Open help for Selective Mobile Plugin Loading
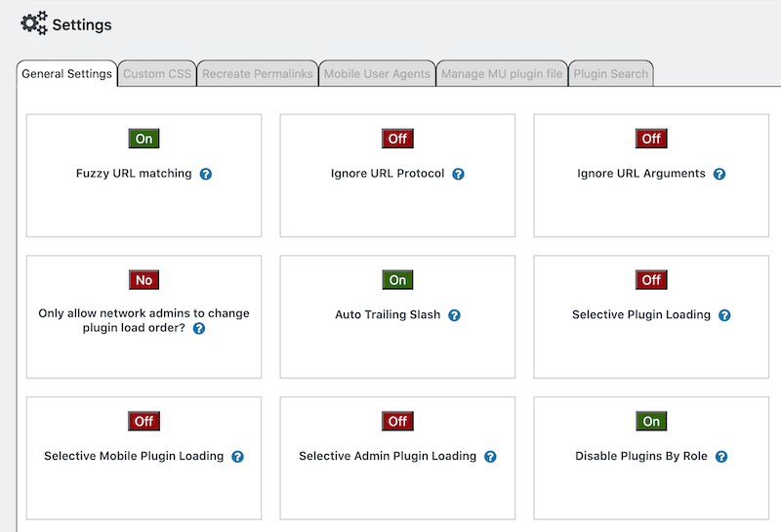Image resolution: width=781 pixels, height=532 pixels. 237,457
